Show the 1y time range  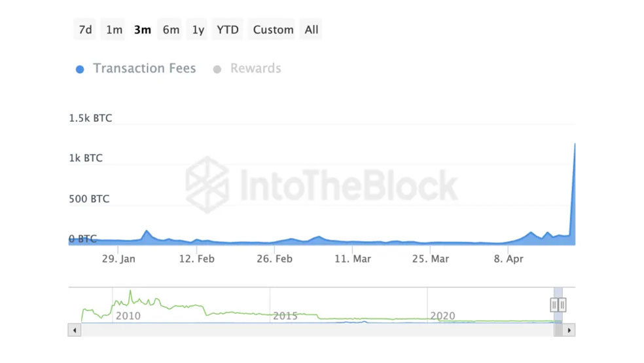click(198, 29)
